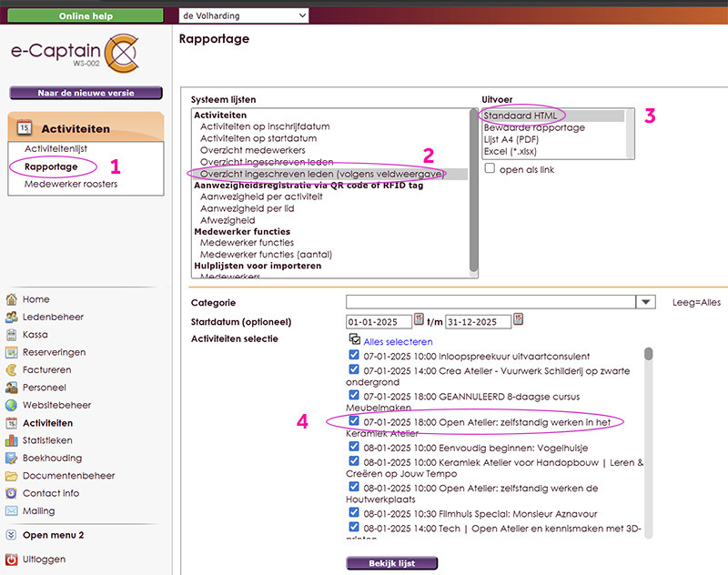Open Medewerker roosters menu item
The image size is (728, 575).
click(x=70, y=184)
